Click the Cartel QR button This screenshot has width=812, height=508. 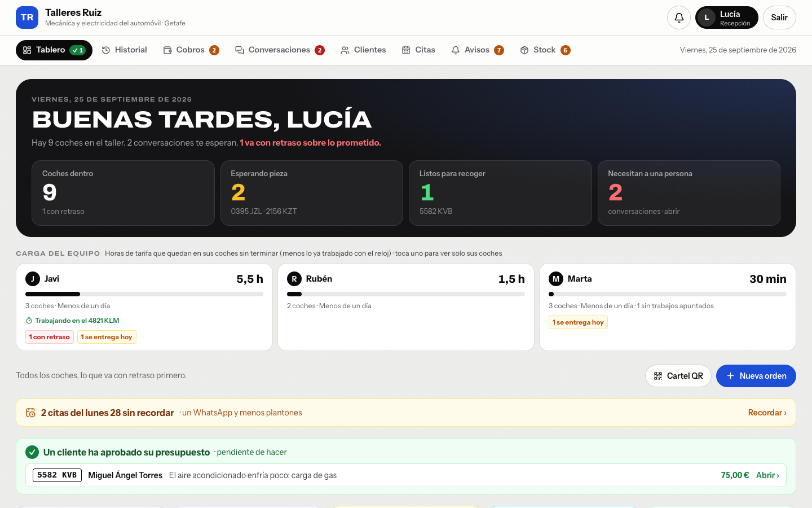tap(678, 376)
